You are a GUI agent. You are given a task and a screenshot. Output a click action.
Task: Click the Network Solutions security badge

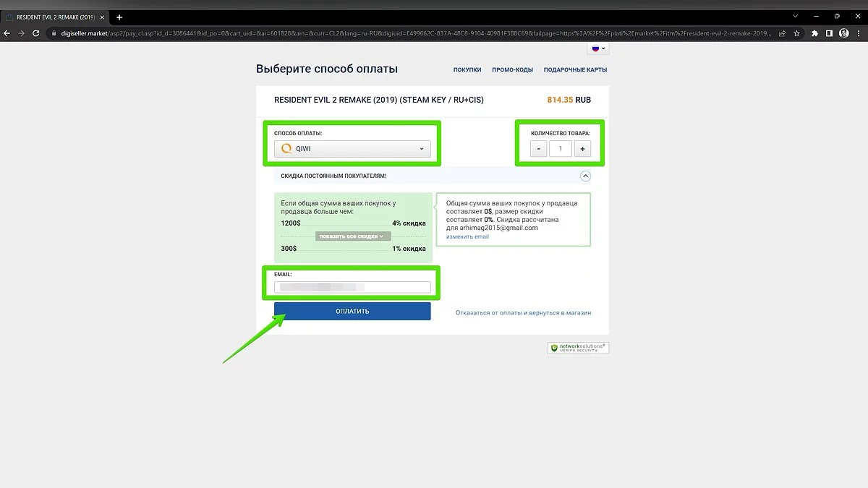(x=578, y=348)
